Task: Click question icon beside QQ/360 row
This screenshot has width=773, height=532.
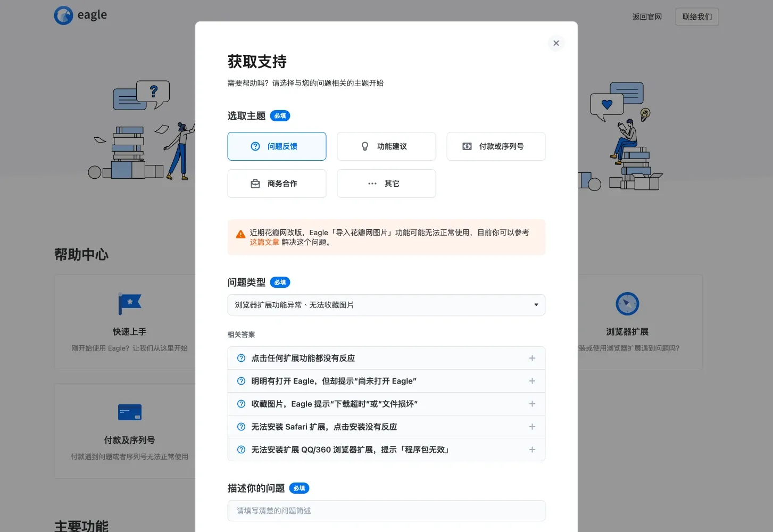Action: pos(241,450)
